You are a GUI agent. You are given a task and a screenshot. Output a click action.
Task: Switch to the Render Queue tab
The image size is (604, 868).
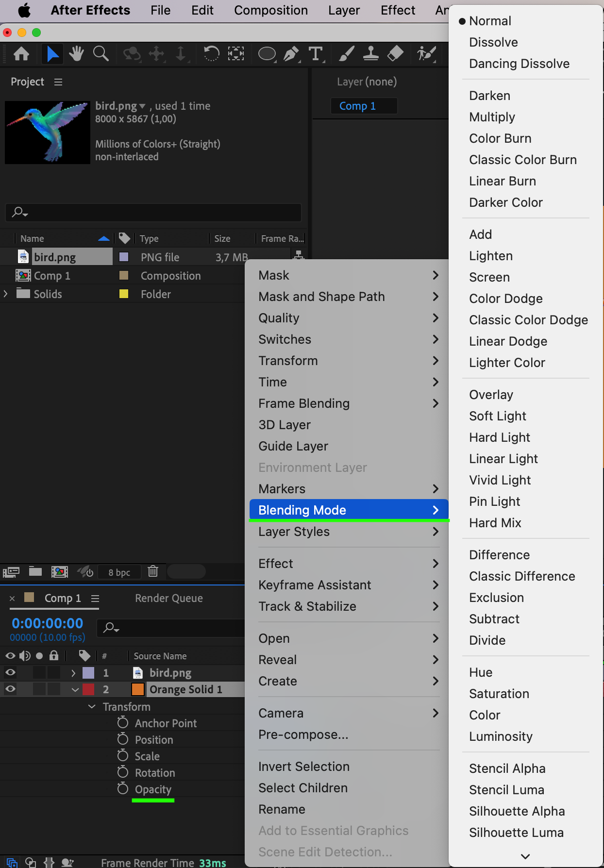[168, 598]
